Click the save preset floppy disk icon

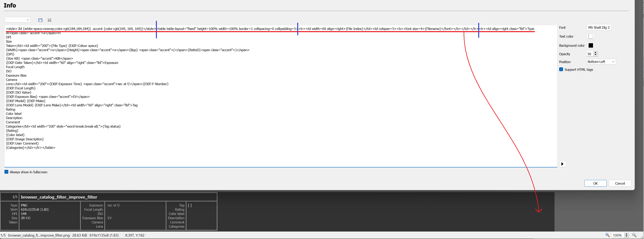(40, 20)
